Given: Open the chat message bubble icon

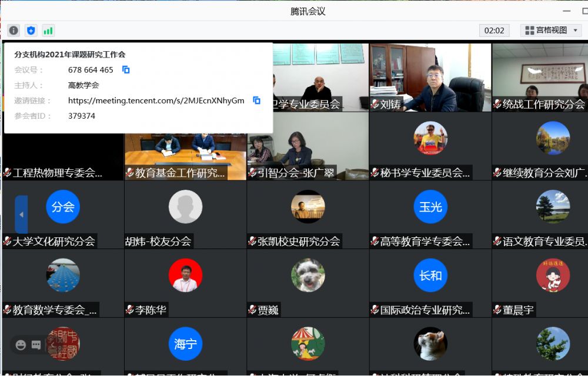Looking at the screenshot, I should [36, 345].
